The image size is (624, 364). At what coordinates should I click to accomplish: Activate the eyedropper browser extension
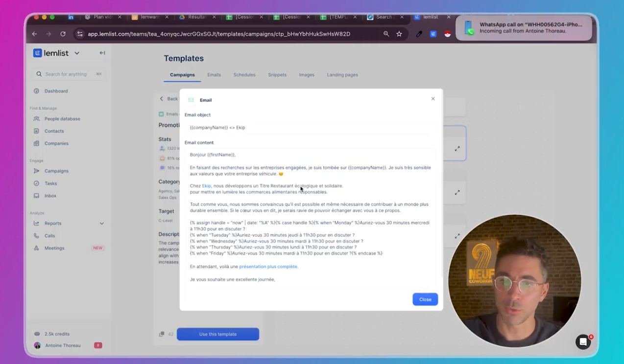pyautogui.click(x=419, y=34)
